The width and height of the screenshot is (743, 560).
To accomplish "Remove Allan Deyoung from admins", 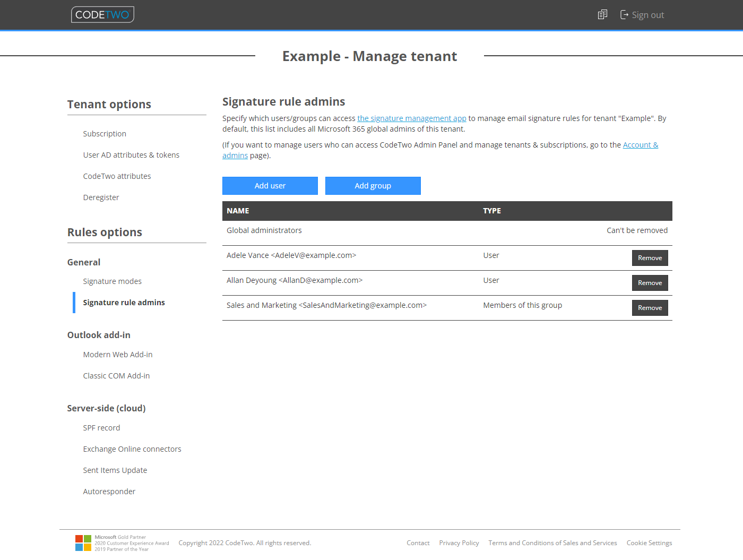I will click(x=650, y=283).
